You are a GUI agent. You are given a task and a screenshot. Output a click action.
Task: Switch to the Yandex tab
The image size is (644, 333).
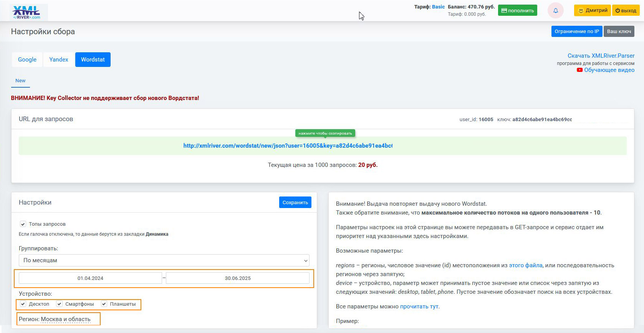58,60
